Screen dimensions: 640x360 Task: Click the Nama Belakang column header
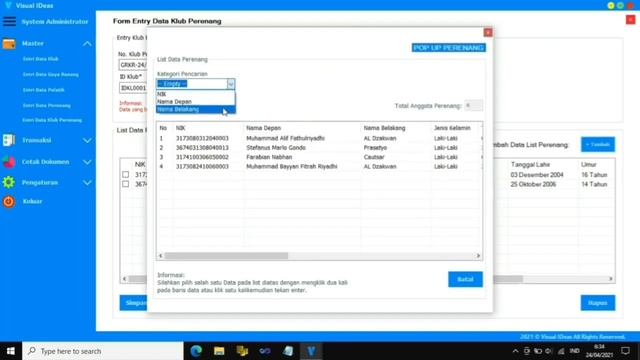[x=384, y=128]
